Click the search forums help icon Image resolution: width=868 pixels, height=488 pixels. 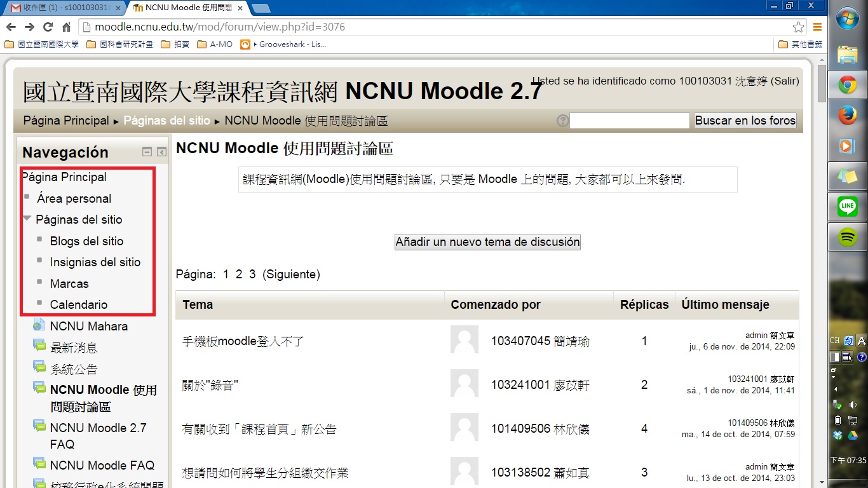(562, 121)
